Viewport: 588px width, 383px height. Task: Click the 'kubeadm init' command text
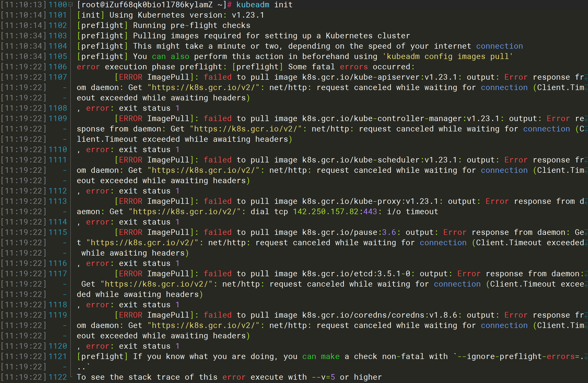click(x=264, y=5)
